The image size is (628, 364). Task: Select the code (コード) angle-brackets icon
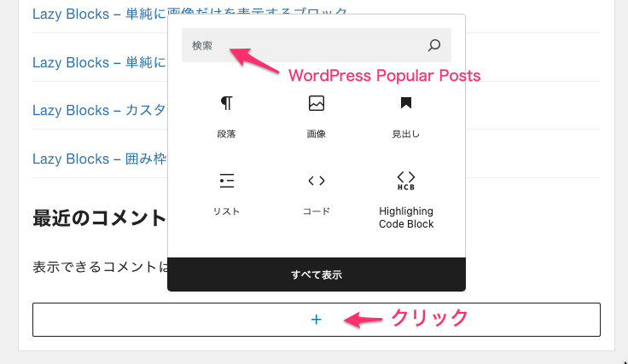click(x=317, y=180)
